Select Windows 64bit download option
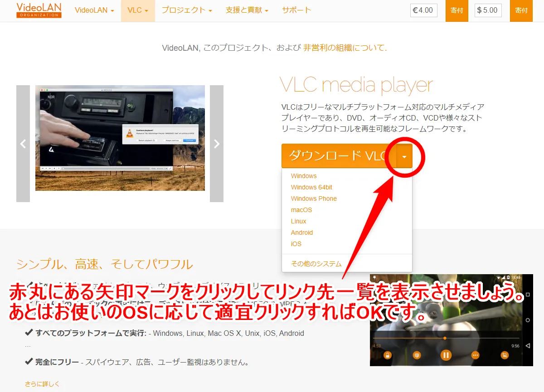 (311, 187)
